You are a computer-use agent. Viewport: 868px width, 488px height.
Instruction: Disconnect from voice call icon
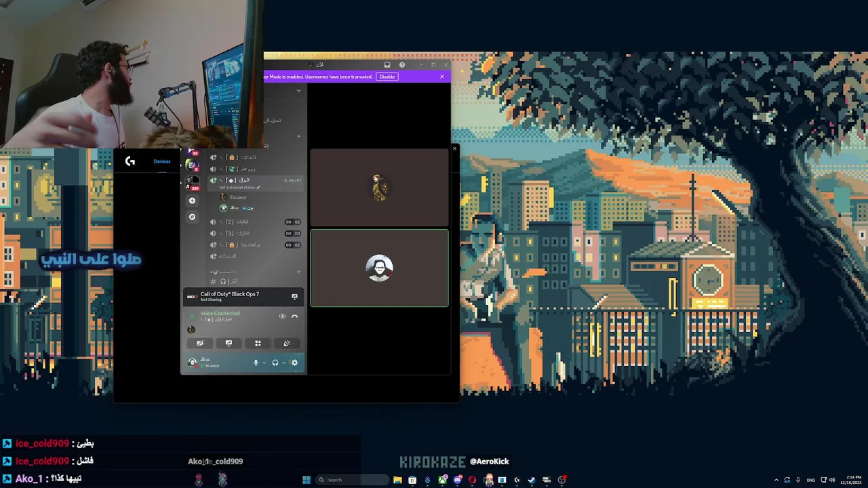pyautogui.click(x=294, y=317)
